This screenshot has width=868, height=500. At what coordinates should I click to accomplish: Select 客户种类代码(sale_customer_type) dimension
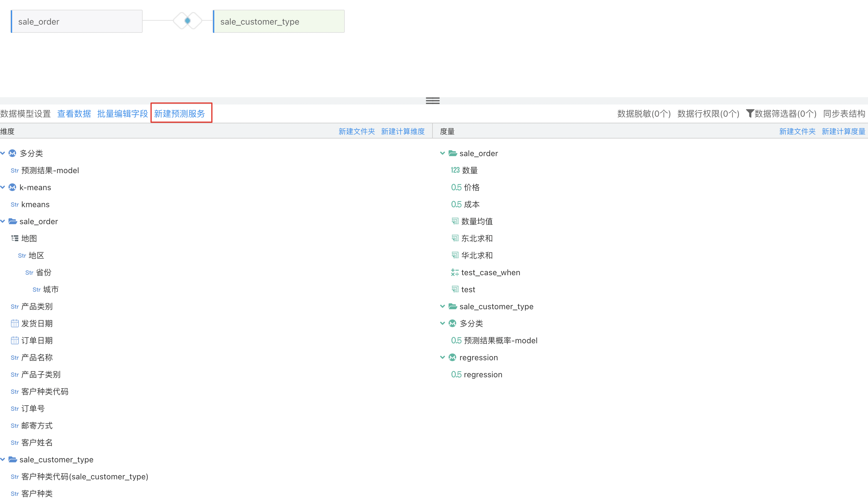point(85,476)
